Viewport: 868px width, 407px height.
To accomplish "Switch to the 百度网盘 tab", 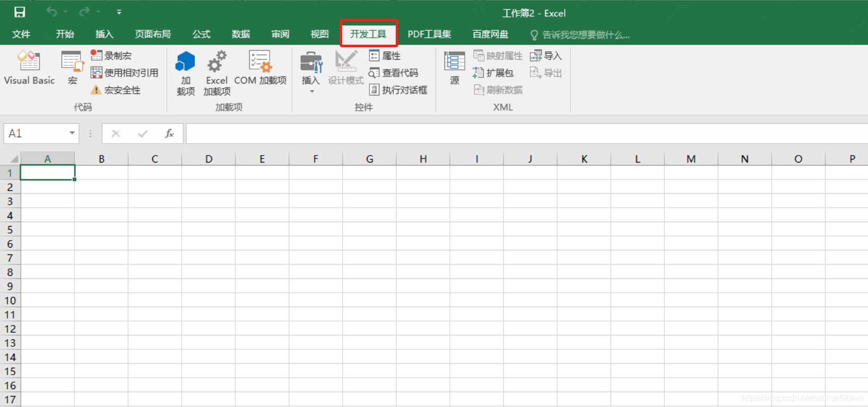I will (x=491, y=34).
